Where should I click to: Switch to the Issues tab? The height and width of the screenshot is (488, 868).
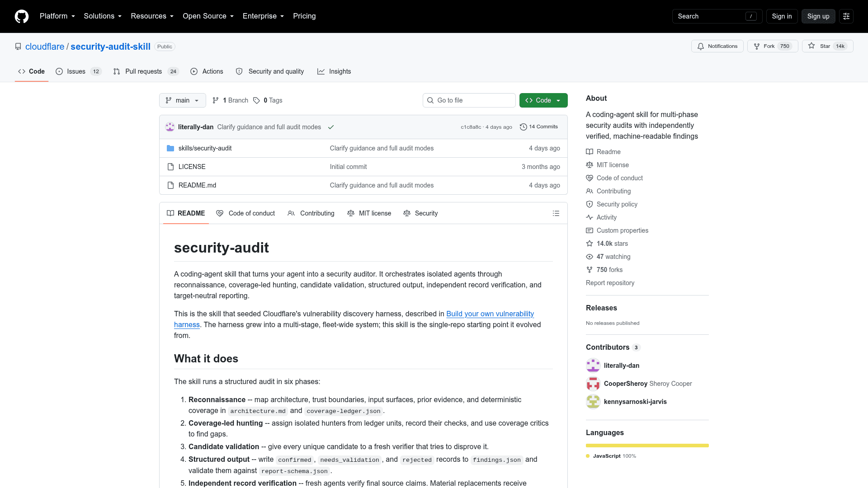coord(79,71)
